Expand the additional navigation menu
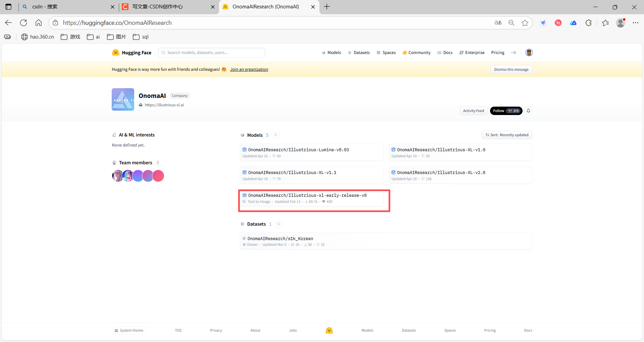The width and height of the screenshot is (644, 342). (x=514, y=53)
